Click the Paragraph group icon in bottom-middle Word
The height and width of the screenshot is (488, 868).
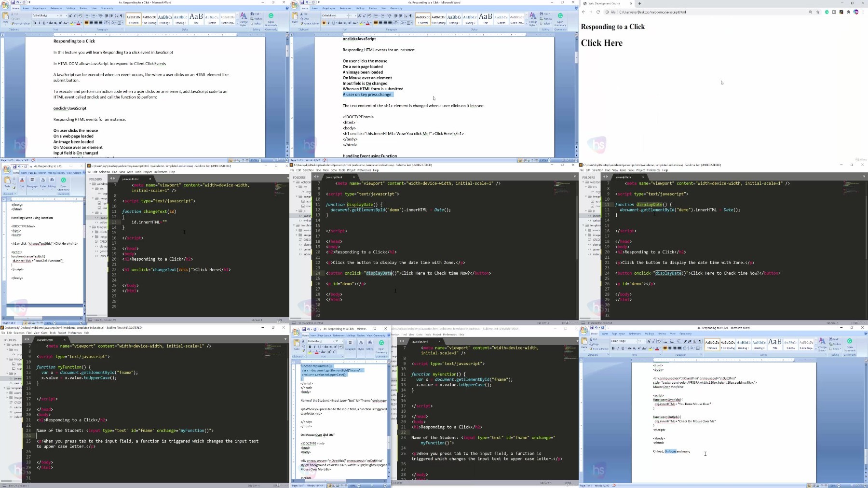pyautogui.click(x=350, y=343)
